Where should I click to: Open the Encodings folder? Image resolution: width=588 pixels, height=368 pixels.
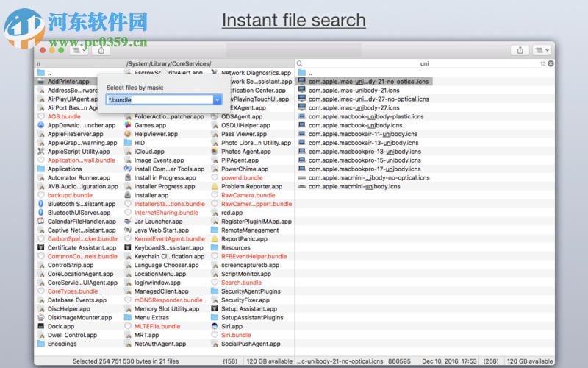pos(62,344)
